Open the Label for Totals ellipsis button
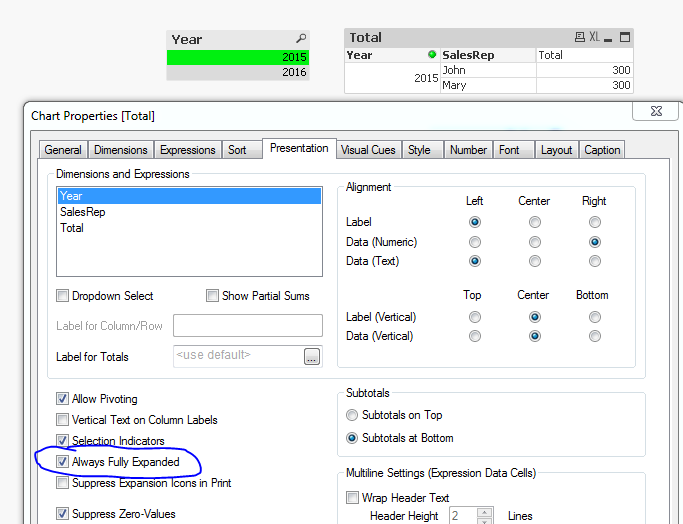The width and height of the screenshot is (683, 524). (x=312, y=356)
